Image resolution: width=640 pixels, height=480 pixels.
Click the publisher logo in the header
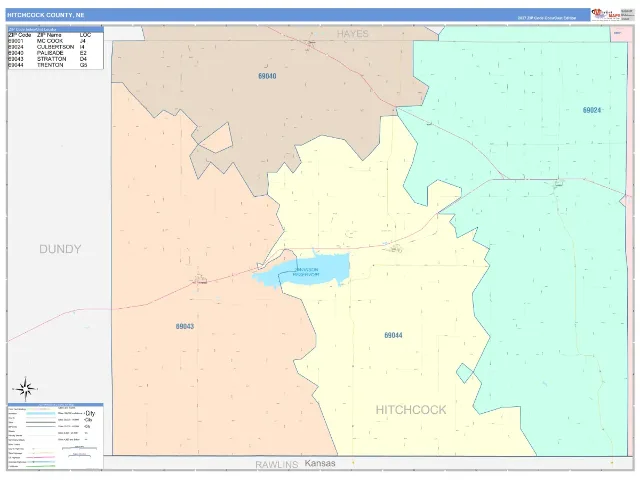tap(606, 15)
